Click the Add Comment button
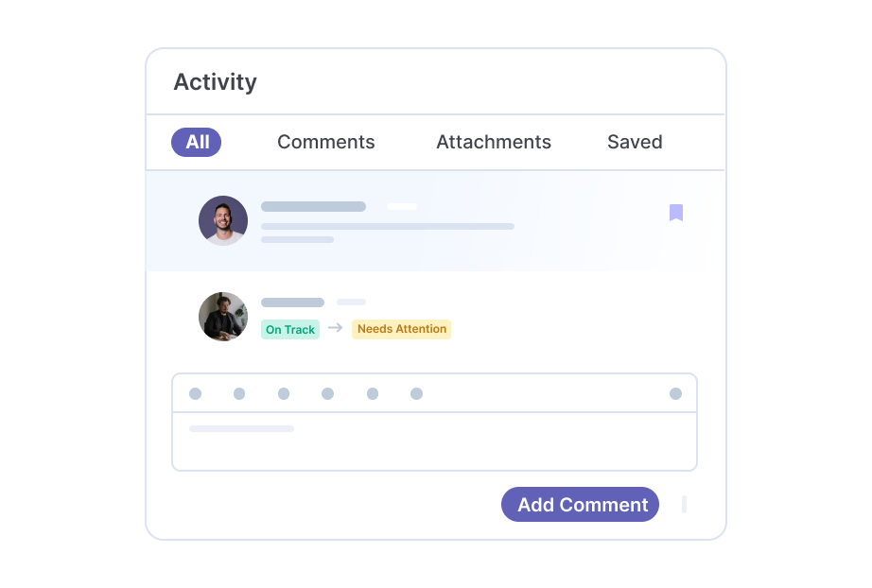Image resolution: width=872 pixels, height=588 pixels. click(x=580, y=504)
